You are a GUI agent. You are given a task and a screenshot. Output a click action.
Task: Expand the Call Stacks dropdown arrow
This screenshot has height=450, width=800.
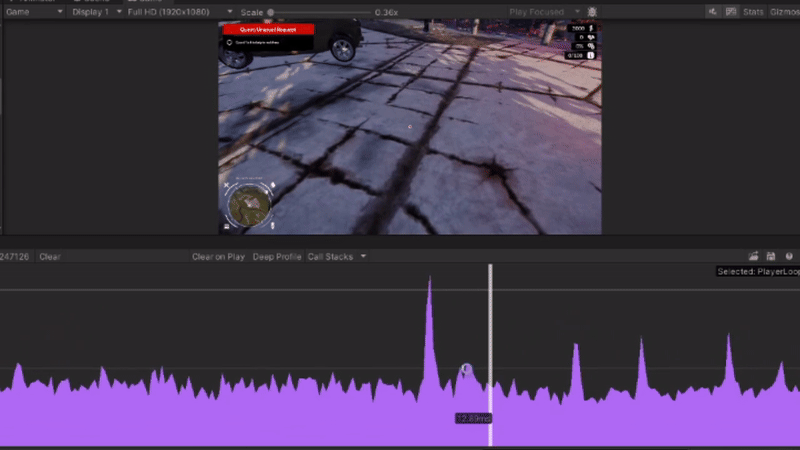(x=363, y=257)
